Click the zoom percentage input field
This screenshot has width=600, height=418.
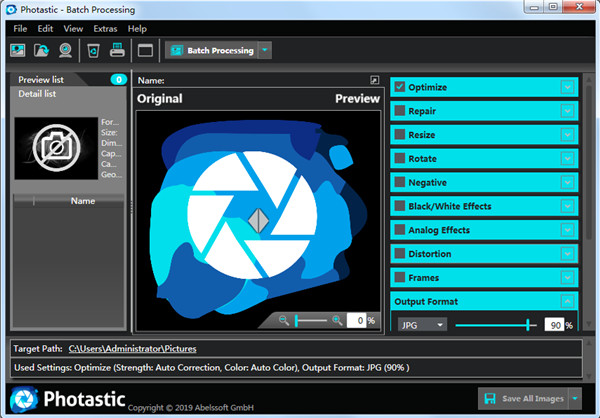[359, 320]
